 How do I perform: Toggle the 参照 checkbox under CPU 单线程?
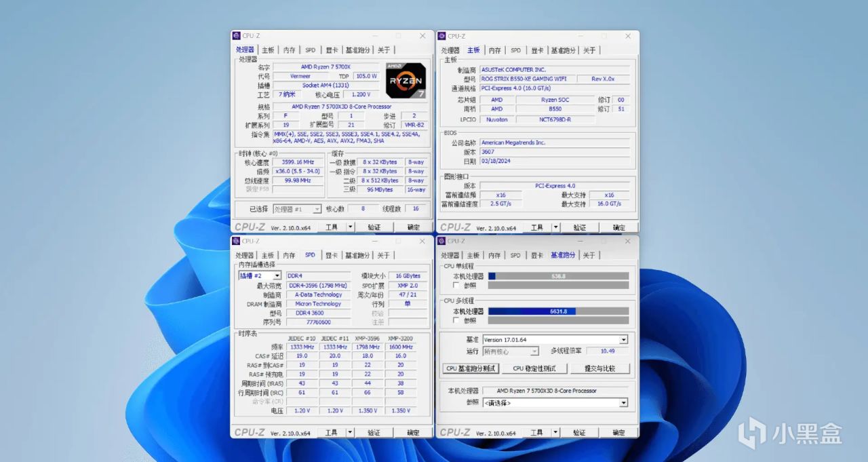pos(456,286)
